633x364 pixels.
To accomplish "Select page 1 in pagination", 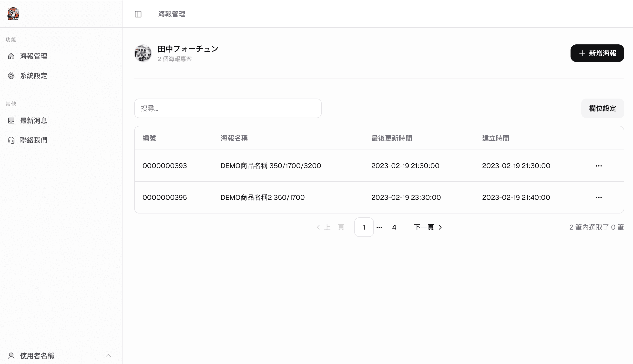I will (364, 227).
